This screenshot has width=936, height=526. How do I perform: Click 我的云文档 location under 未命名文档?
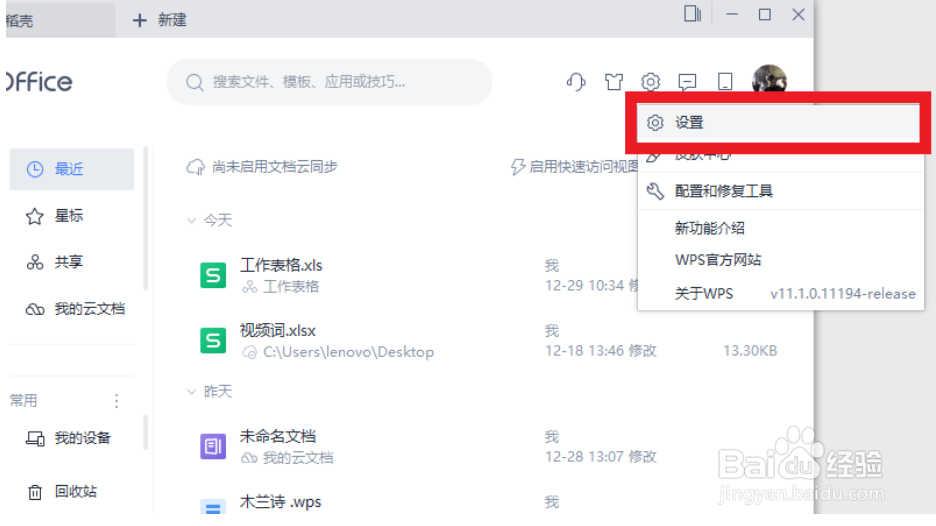pos(298,458)
